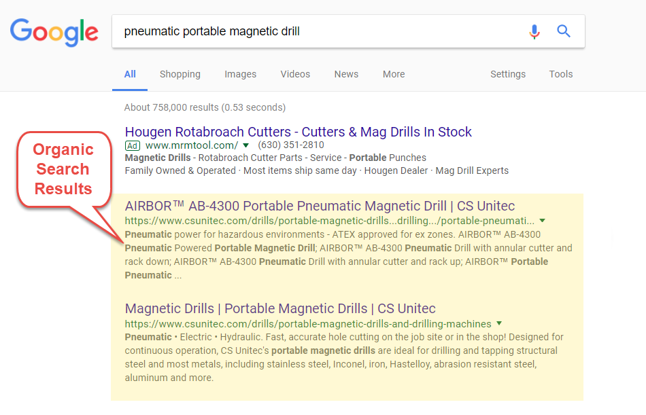Open Magnetic Drills CS Unitec result title
The height and width of the screenshot is (415, 646).
point(280,309)
